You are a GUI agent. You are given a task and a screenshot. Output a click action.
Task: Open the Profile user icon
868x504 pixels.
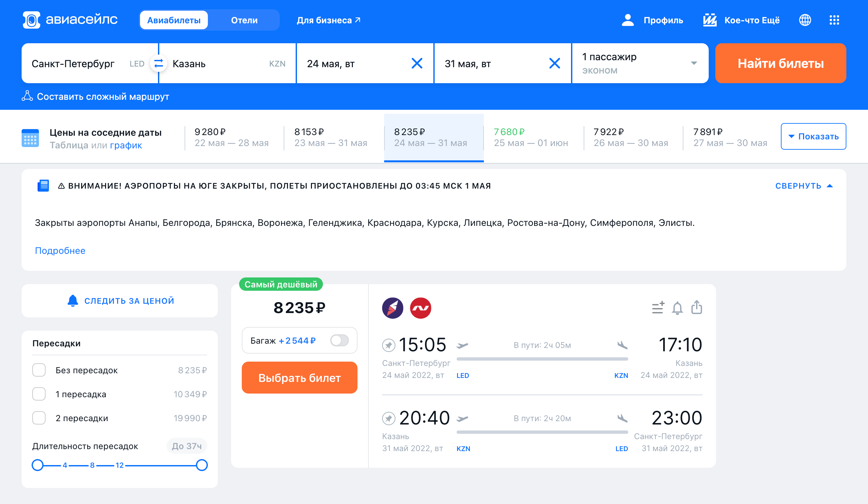click(x=628, y=20)
